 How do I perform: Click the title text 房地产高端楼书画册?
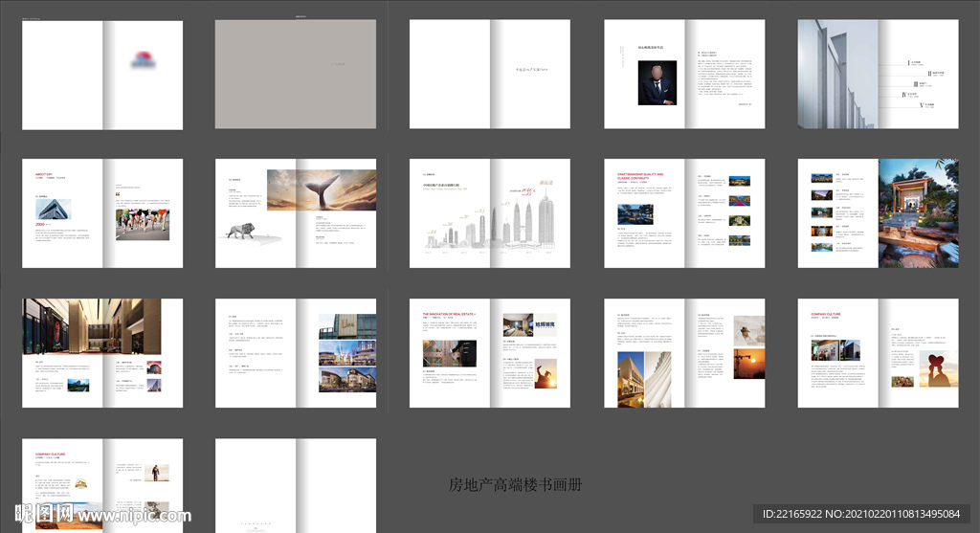coord(516,485)
